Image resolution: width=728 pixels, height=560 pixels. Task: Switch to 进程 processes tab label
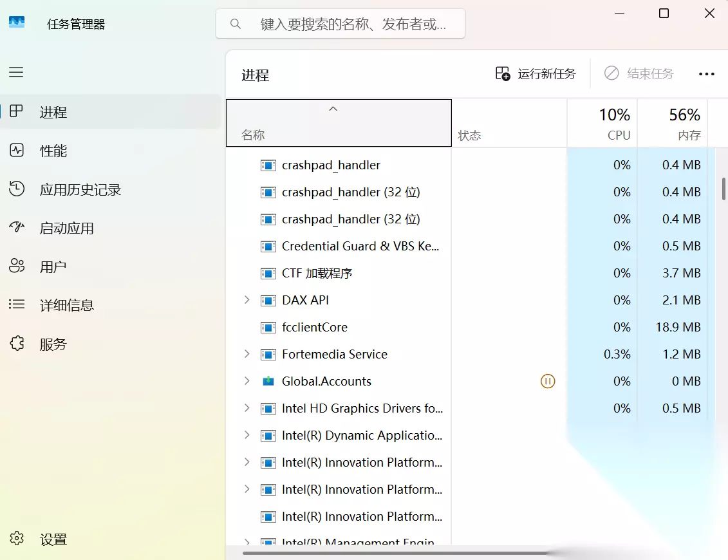pos(53,112)
